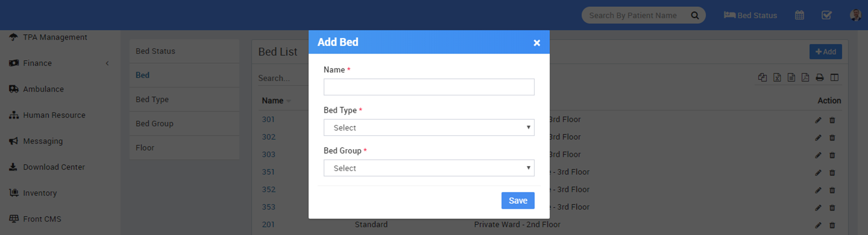Click the calendar icon in header
Viewport: 868px width, 235px height.
pyautogui.click(x=800, y=15)
